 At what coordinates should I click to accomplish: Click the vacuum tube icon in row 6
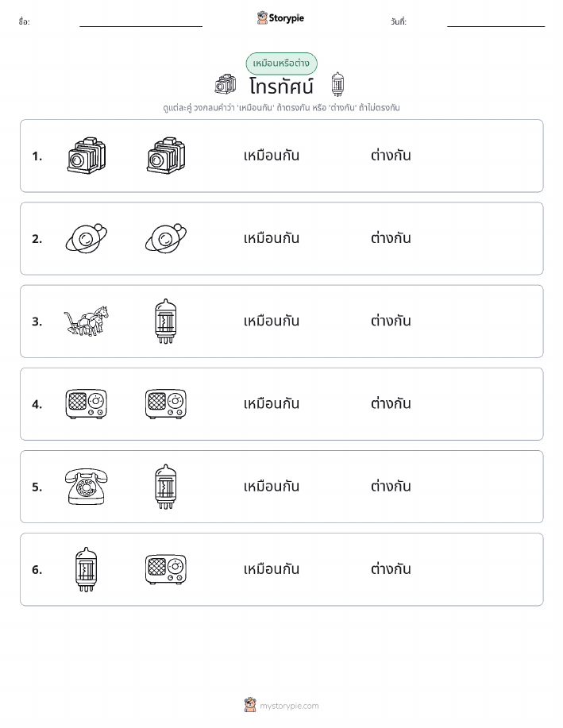(87, 569)
